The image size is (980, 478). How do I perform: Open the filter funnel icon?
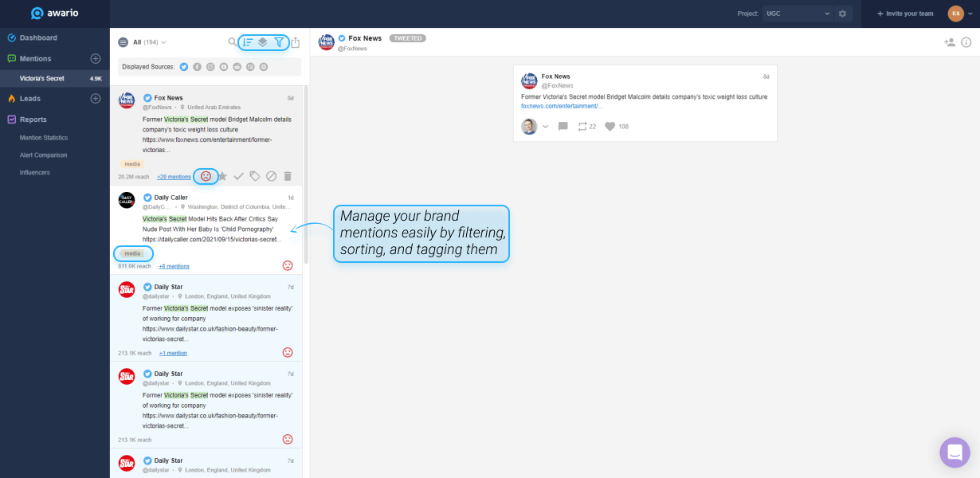[x=279, y=42]
